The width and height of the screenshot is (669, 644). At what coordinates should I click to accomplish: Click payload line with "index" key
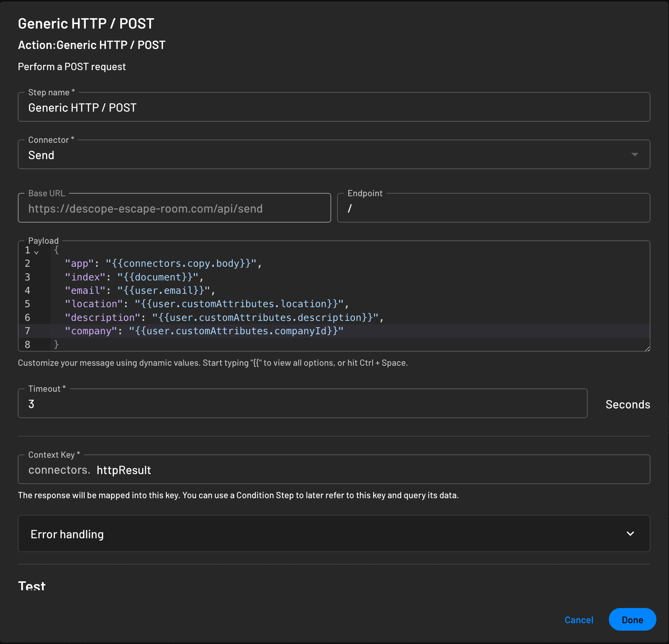pyautogui.click(x=134, y=277)
